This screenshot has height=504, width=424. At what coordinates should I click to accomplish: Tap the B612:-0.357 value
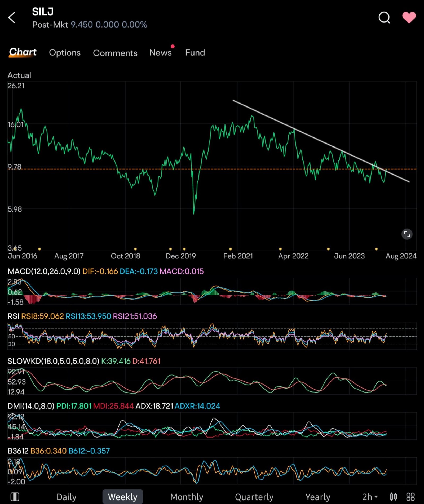point(89,451)
